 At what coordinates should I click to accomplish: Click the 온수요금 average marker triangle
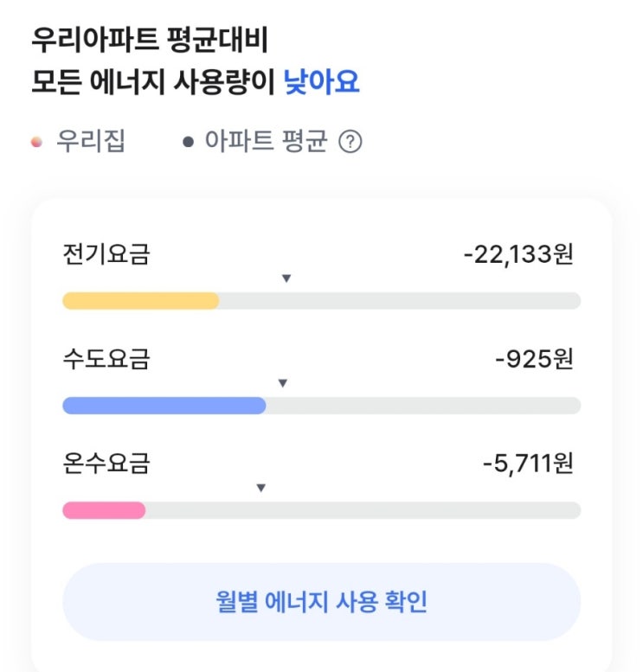tap(260, 488)
